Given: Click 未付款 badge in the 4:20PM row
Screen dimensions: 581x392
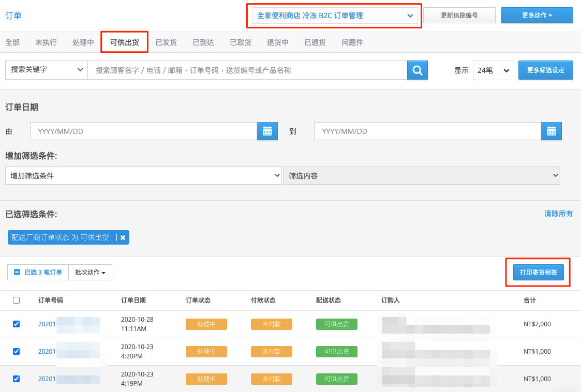Looking at the screenshot, I should tap(272, 352).
